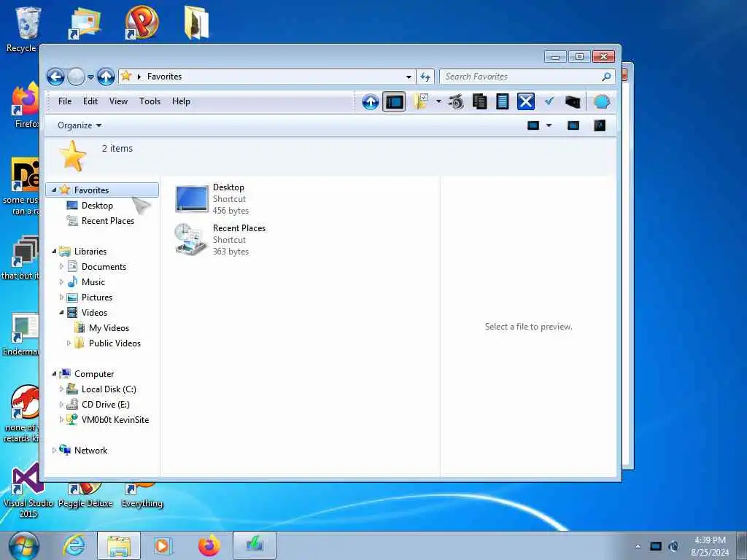The image size is (747, 560).
Task: Go up one folder level with toolbar Up button
Action: (370, 101)
